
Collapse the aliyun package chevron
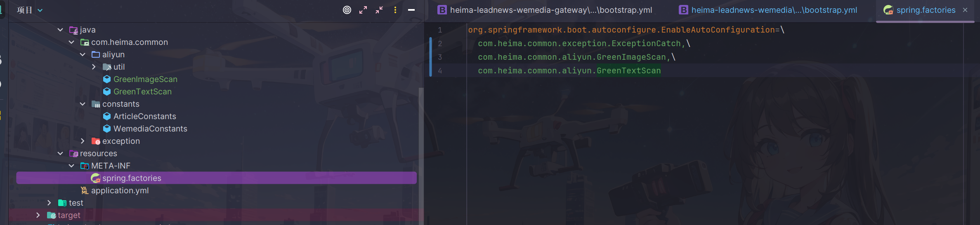coord(83,54)
